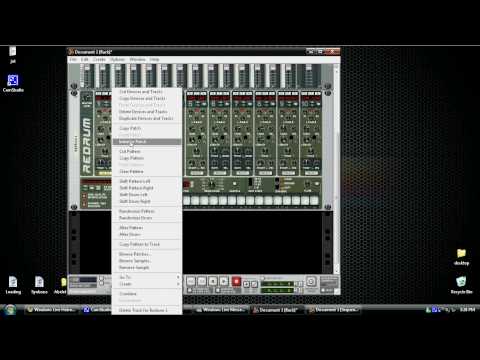Open the Create menu in the menu bar

pyautogui.click(x=99, y=59)
